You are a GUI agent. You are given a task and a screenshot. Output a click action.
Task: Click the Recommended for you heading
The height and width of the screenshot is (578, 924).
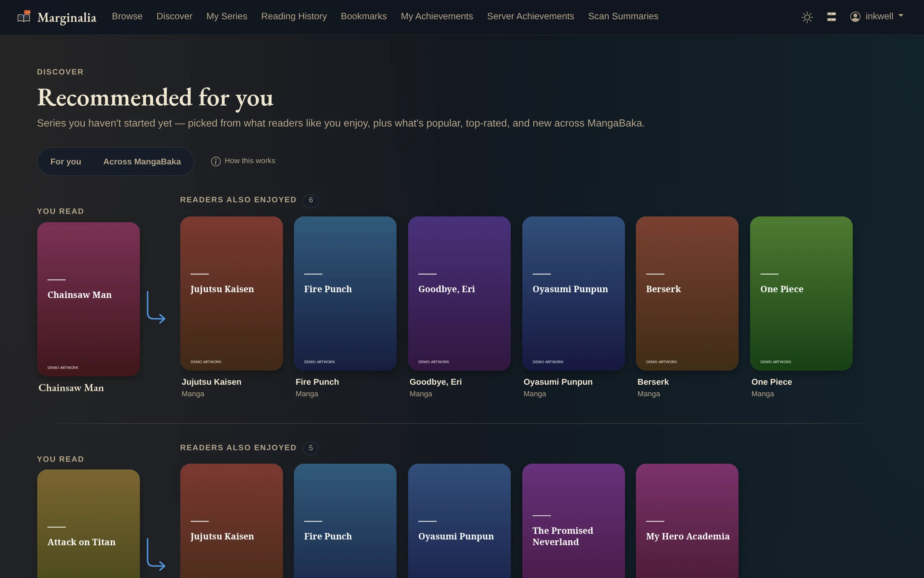tap(155, 98)
